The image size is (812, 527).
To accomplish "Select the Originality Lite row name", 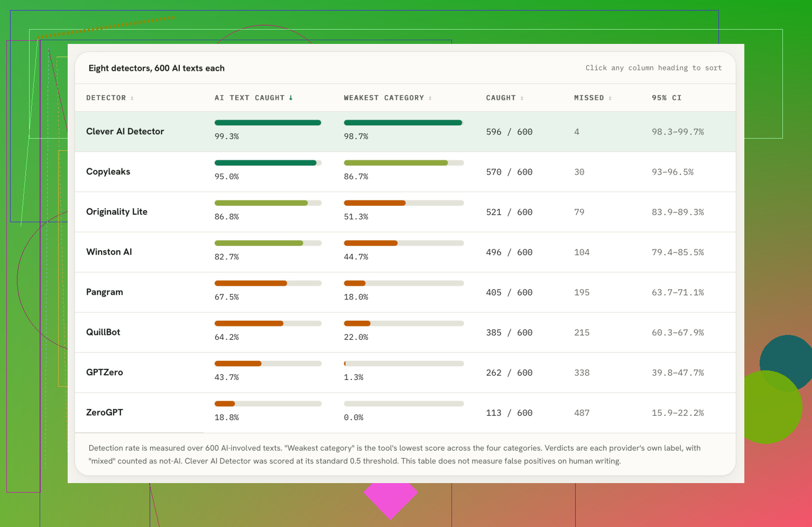I will (117, 212).
